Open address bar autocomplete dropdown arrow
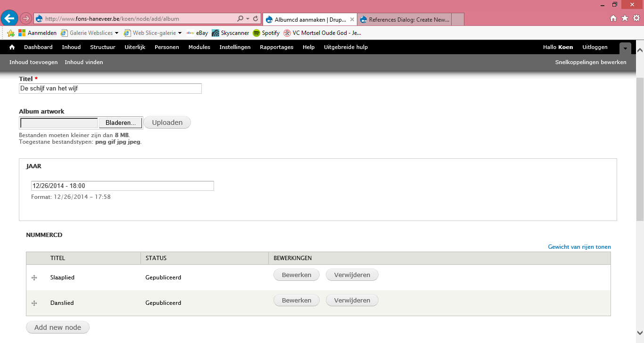This screenshot has height=343, width=644. coord(248,19)
